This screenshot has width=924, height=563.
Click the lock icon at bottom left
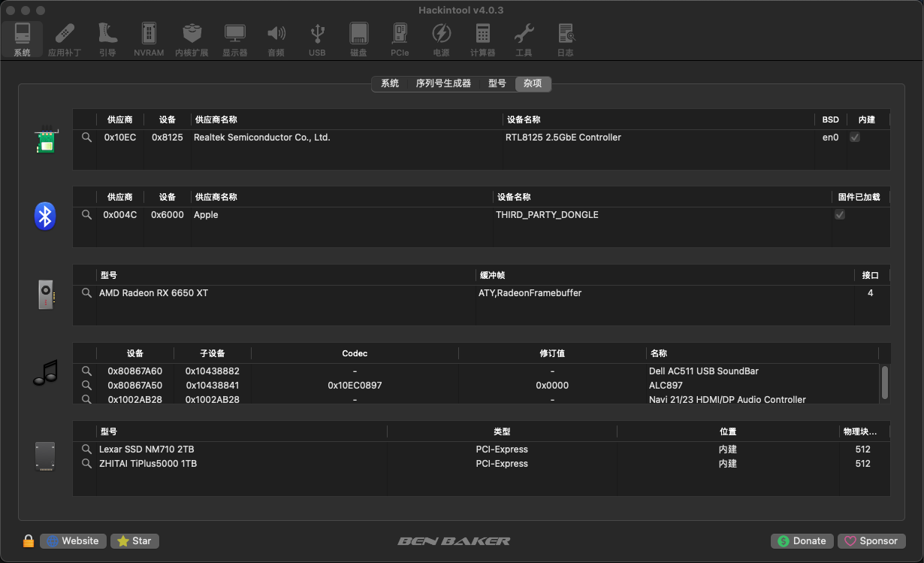pyautogui.click(x=29, y=540)
